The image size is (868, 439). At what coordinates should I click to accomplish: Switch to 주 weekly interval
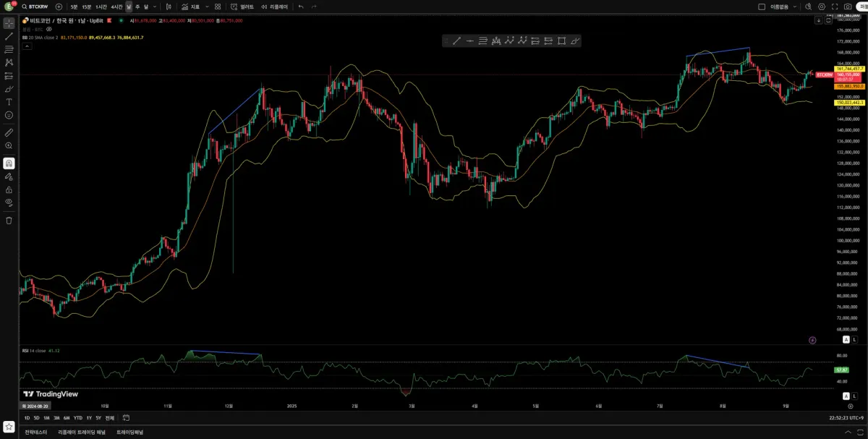pyautogui.click(x=137, y=7)
